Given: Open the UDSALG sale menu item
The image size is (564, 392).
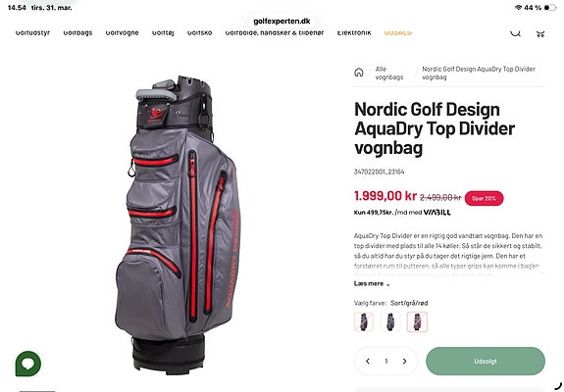Looking at the screenshot, I should click(398, 32).
